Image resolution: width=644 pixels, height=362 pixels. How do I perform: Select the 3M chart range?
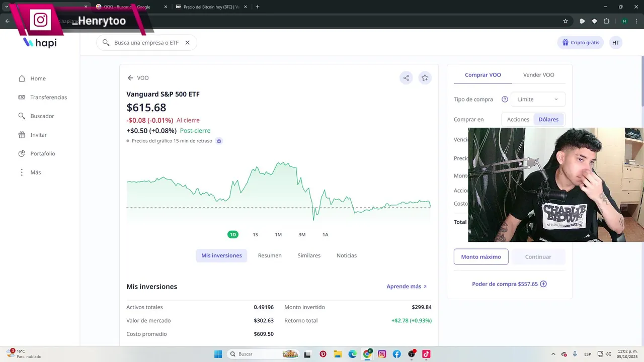302,235
